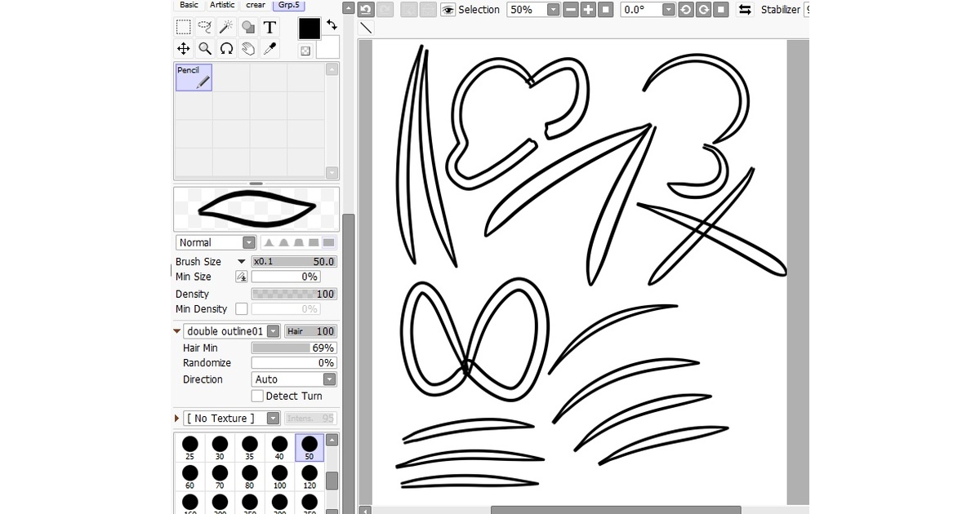Image resolution: width=980 pixels, height=514 pixels.
Task: Rotate the canvas clockwise
Action: (703, 10)
